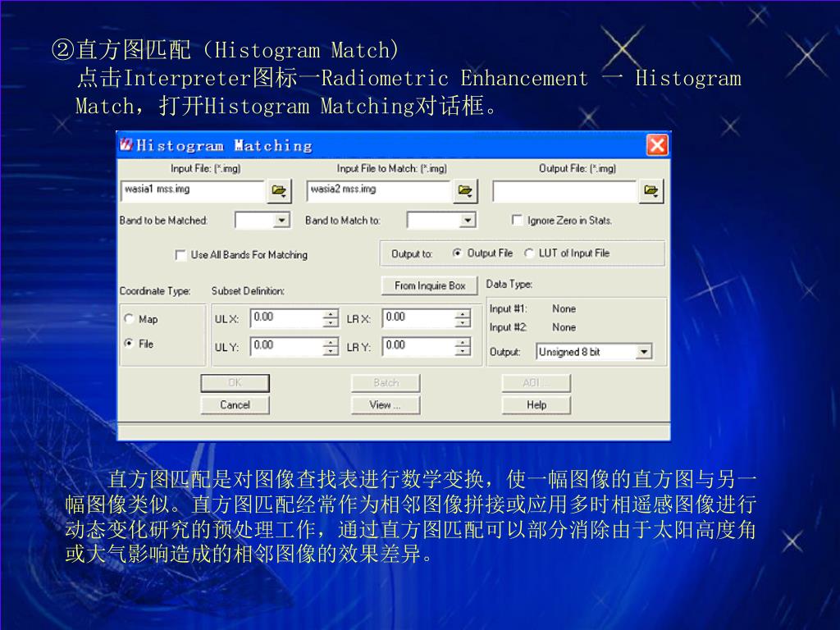Image resolution: width=840 pixels, height=630 pixels.
Task: Increase LRX value with up arrow
Action: click(463, 314)
